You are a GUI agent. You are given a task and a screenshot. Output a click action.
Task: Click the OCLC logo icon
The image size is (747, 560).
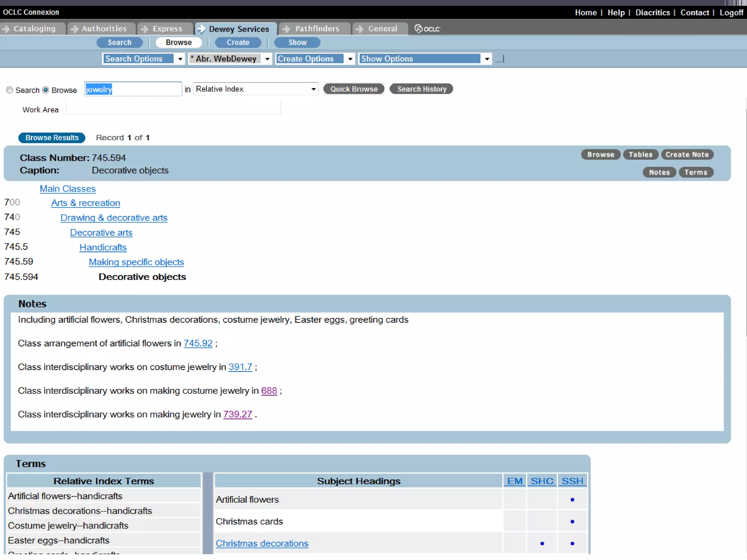click(x=427, y=29)
